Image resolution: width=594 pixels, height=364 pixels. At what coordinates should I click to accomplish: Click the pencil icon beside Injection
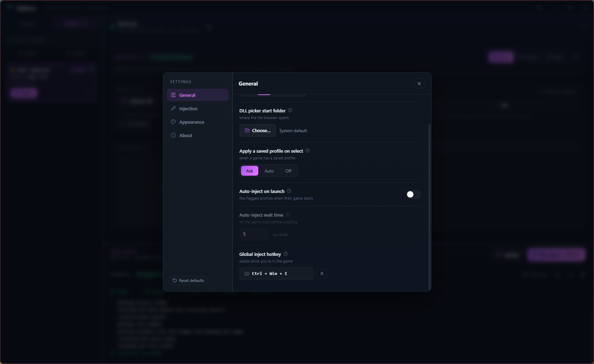(173, 108)
